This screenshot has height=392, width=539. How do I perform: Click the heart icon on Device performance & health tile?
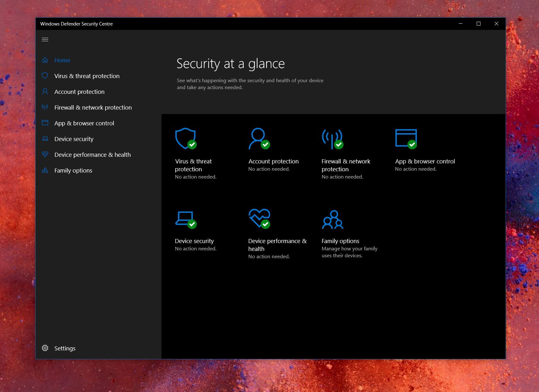[x=259, y=219]
